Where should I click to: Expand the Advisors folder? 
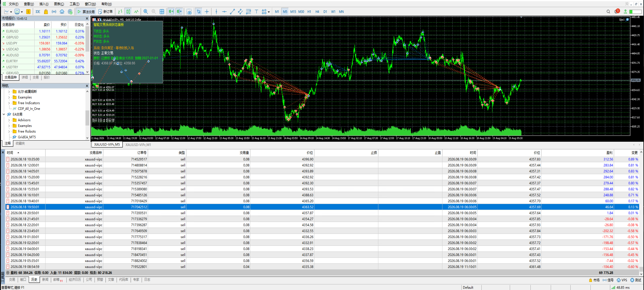coord(9,120)
